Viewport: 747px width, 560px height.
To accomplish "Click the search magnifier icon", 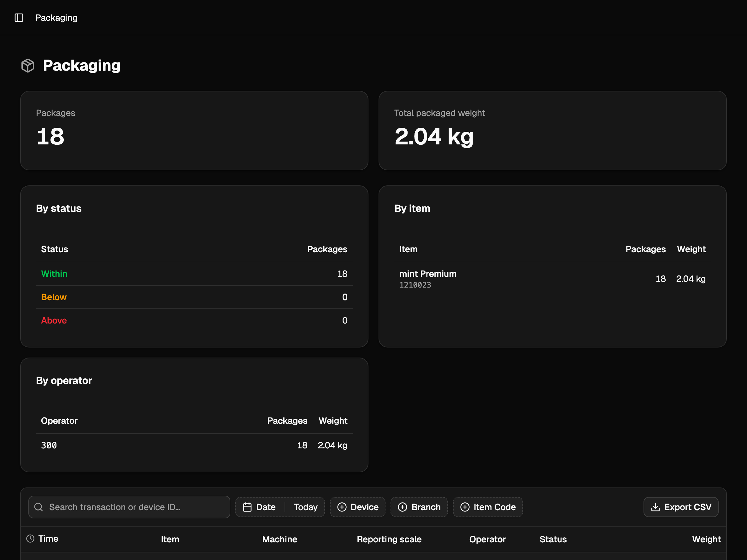I will (38, 507).
